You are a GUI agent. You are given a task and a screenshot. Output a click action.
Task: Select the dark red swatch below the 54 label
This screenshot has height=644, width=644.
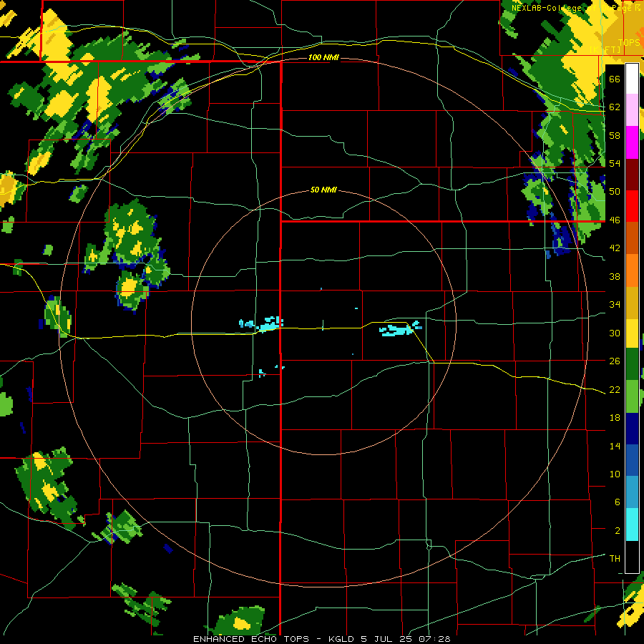(x=632, y=175)
